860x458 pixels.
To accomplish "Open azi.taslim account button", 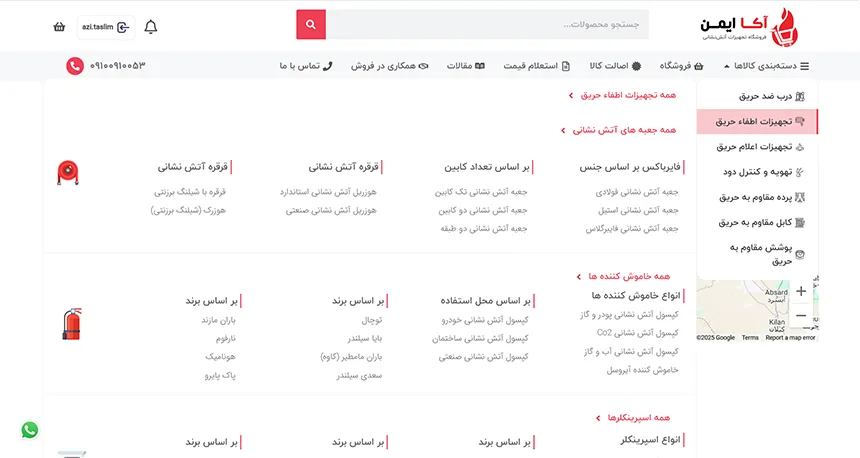I will pyautogui.click(x=105, y=27).
